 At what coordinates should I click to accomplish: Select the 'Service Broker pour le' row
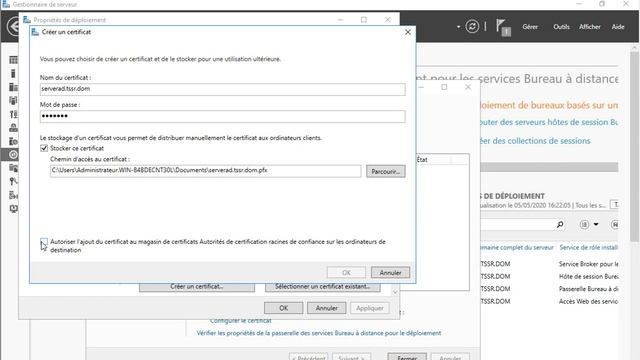[x=549, y=264]
